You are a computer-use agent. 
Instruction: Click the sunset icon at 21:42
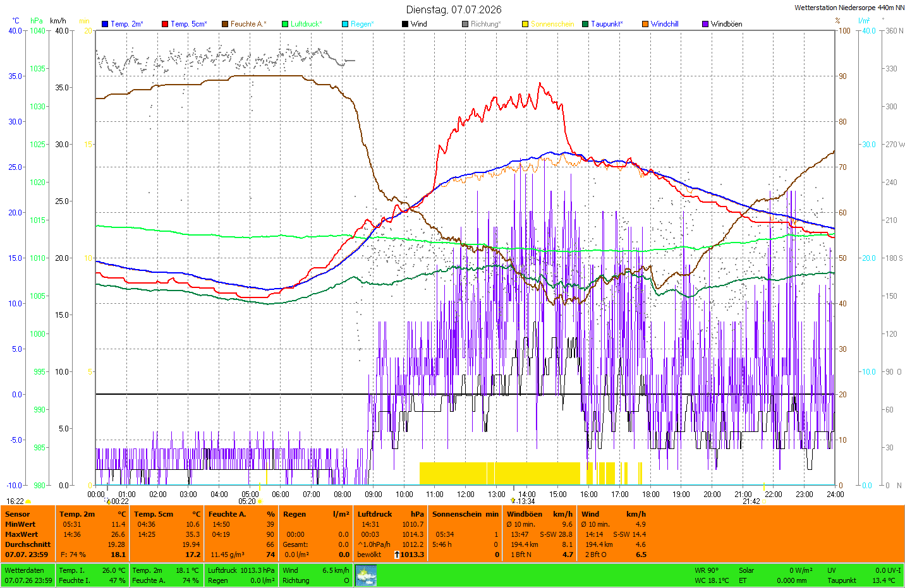[x=764, y=501]
